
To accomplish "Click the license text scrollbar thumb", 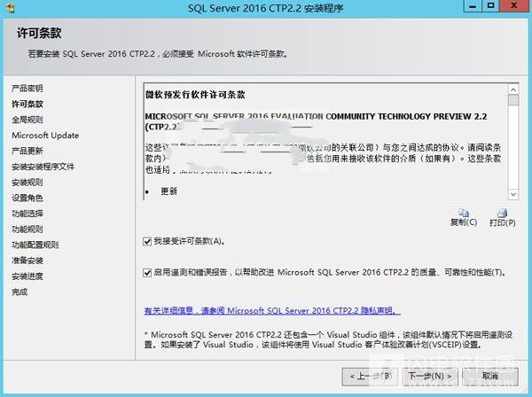I will pos(513,100).
